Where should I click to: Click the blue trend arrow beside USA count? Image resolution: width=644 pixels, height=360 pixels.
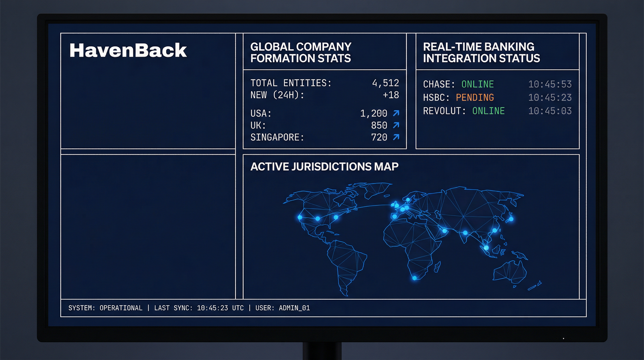tap(396, 113)
